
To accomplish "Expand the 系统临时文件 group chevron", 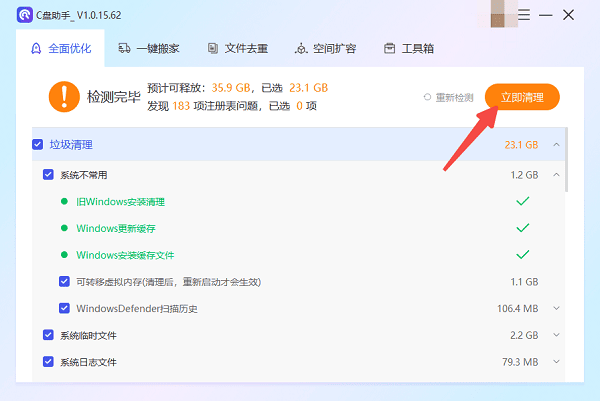I will click(556, 335).
